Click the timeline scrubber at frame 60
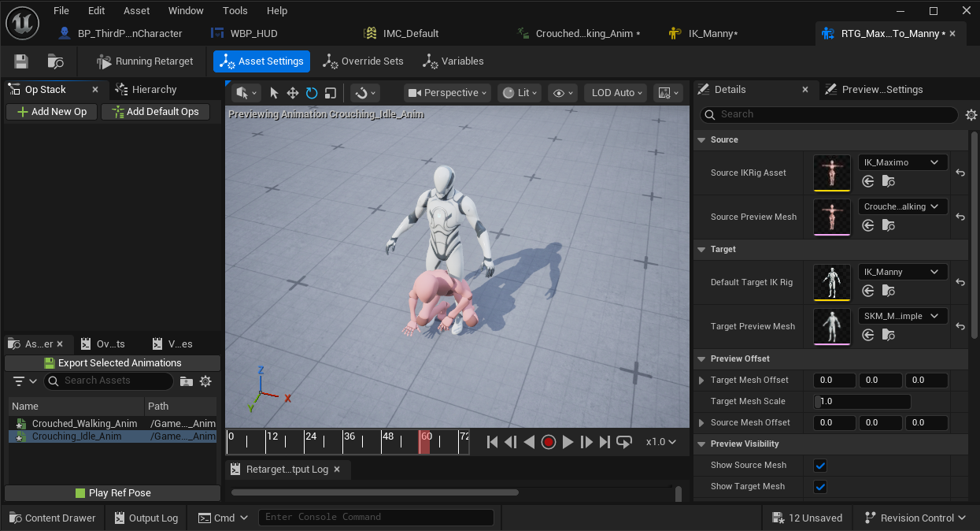 click(x=424, y=441)
